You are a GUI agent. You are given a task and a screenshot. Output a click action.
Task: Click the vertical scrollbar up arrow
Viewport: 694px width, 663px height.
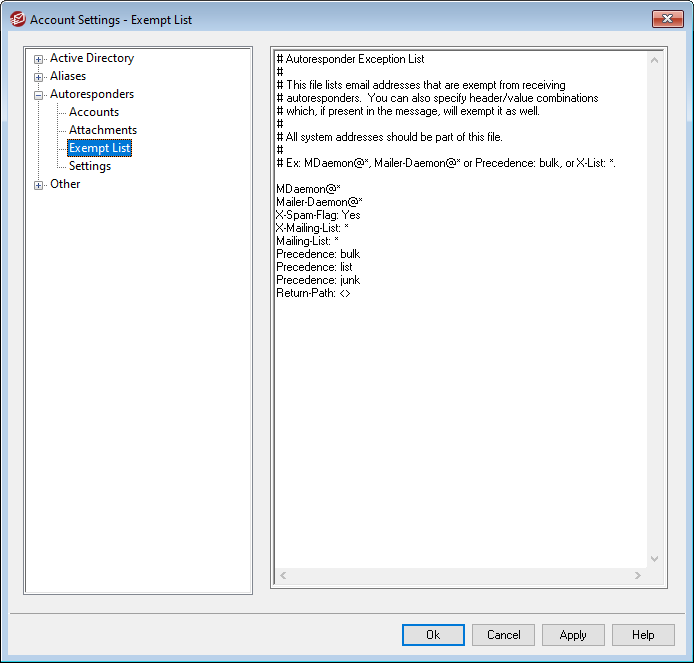655,60
